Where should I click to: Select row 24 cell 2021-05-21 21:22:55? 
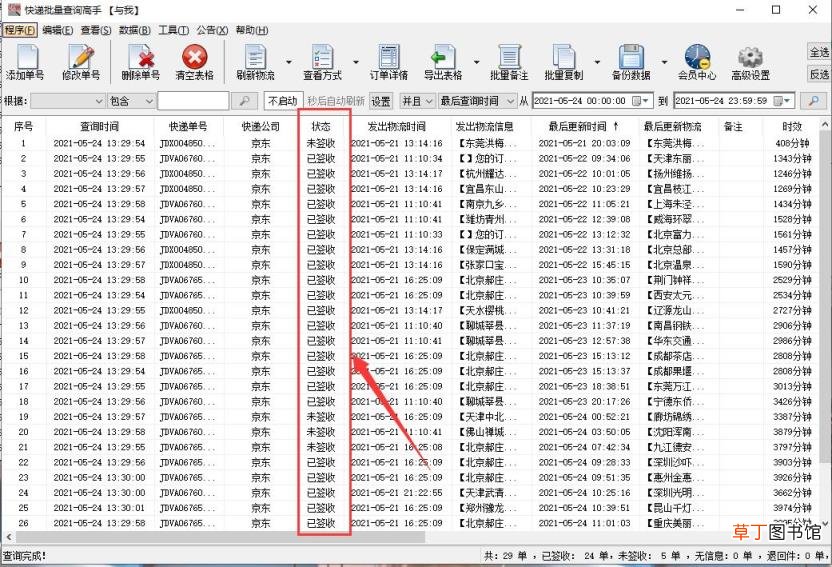[x=397, y=493]
